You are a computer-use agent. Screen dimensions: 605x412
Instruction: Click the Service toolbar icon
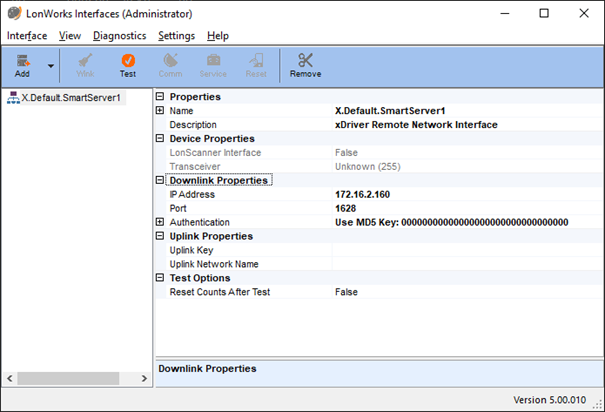click(213, 65)
